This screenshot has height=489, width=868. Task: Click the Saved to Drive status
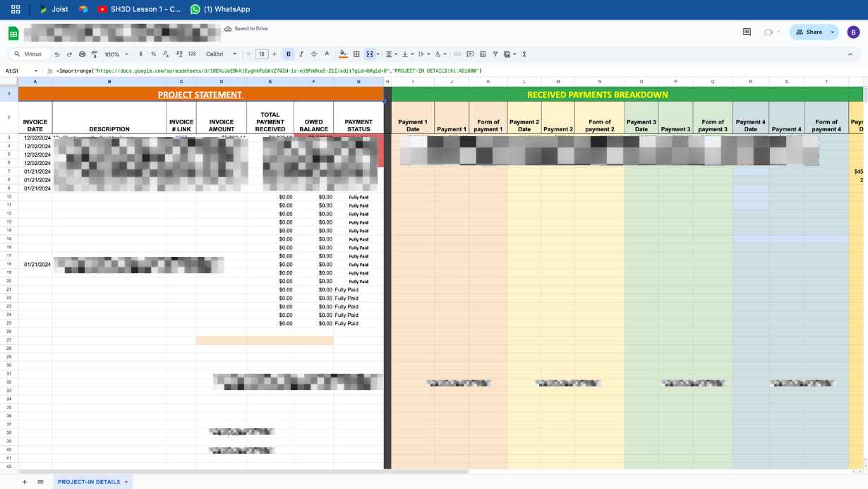pos(246,29)
